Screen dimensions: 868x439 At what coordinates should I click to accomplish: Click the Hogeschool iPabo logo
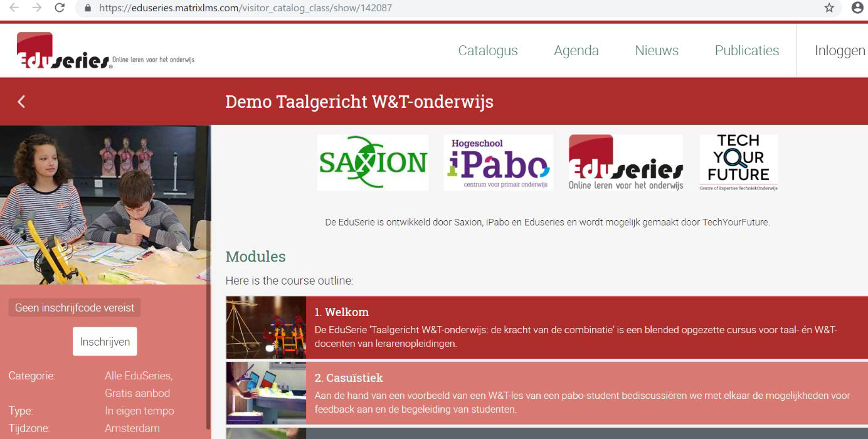498,162
